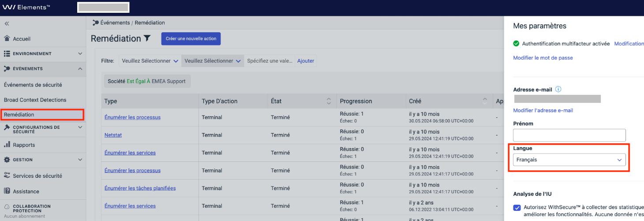Open Événements de sécurité in sidebar

(x=33, y=85)
